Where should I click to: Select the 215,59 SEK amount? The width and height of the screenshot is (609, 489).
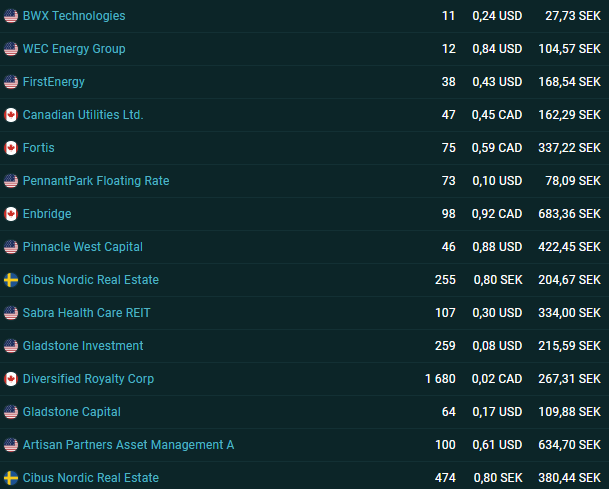click(569, 346)
